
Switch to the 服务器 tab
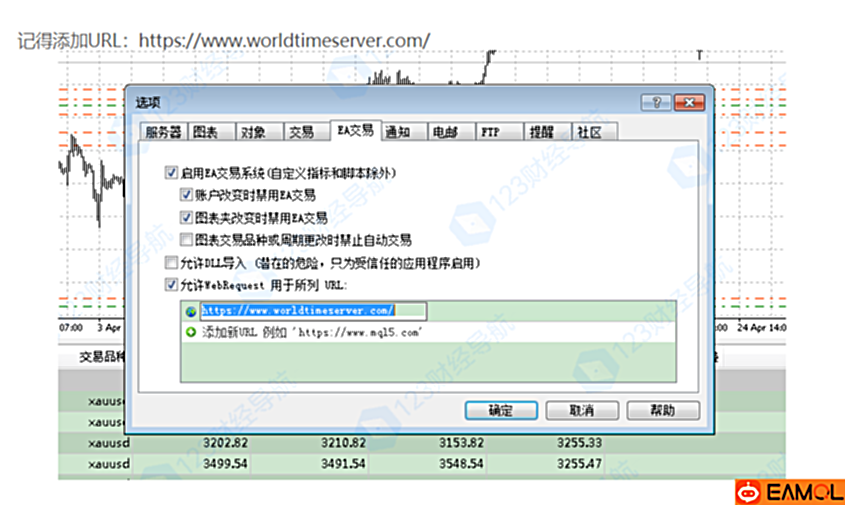[x=163, y=132]
